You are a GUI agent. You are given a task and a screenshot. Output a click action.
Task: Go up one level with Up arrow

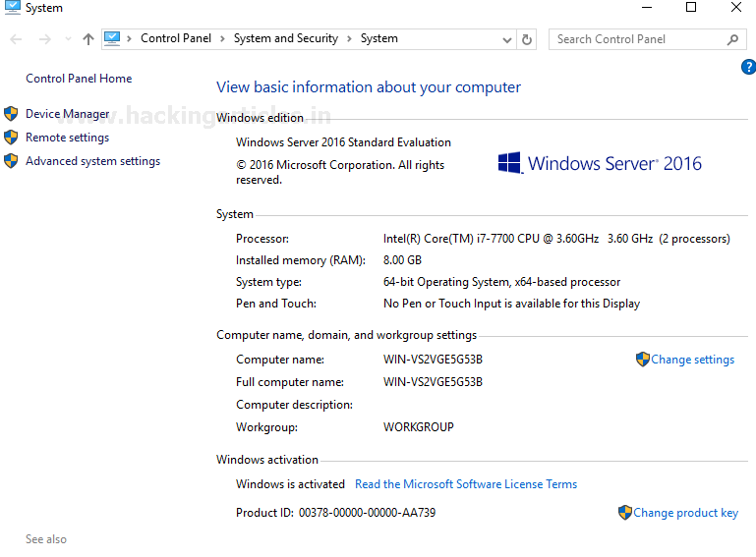tap(87, 39)
